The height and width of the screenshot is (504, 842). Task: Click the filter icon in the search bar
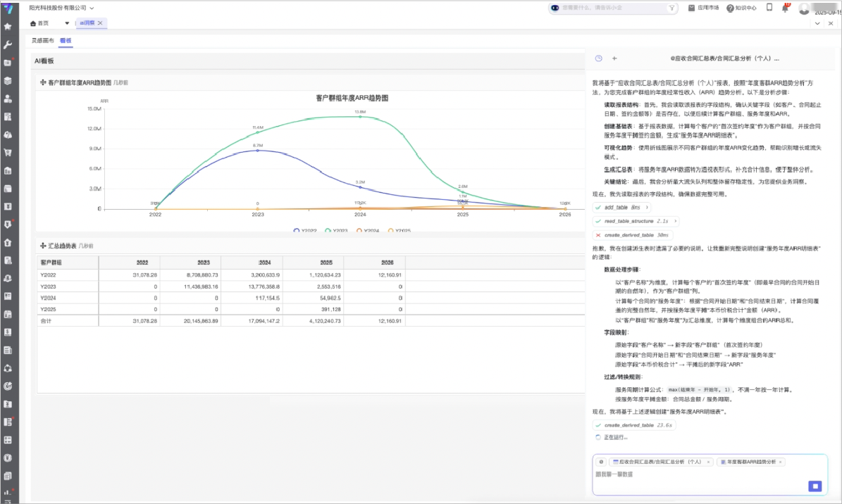pyautogui.click(x=671, y=8)
